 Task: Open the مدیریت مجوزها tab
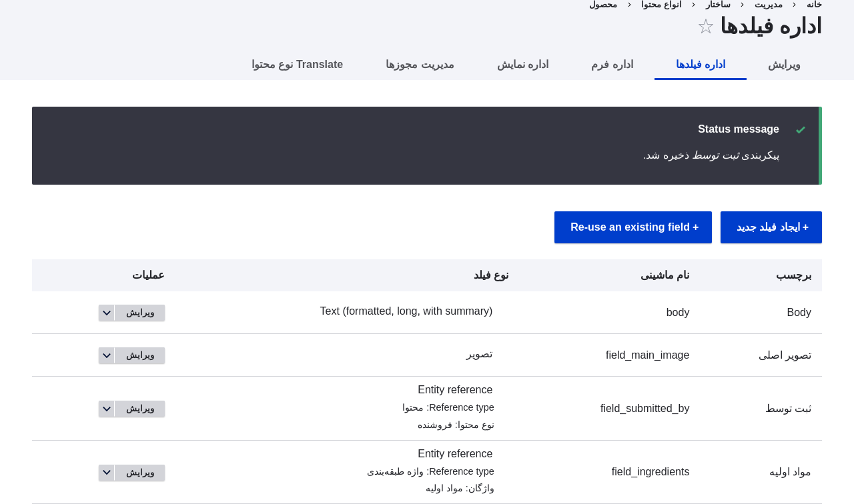coord(420,63)
